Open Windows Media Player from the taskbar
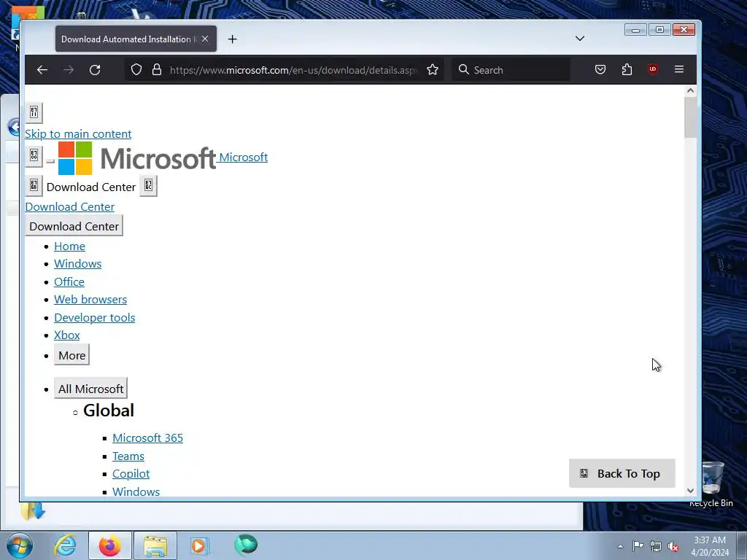 point(199,545)
